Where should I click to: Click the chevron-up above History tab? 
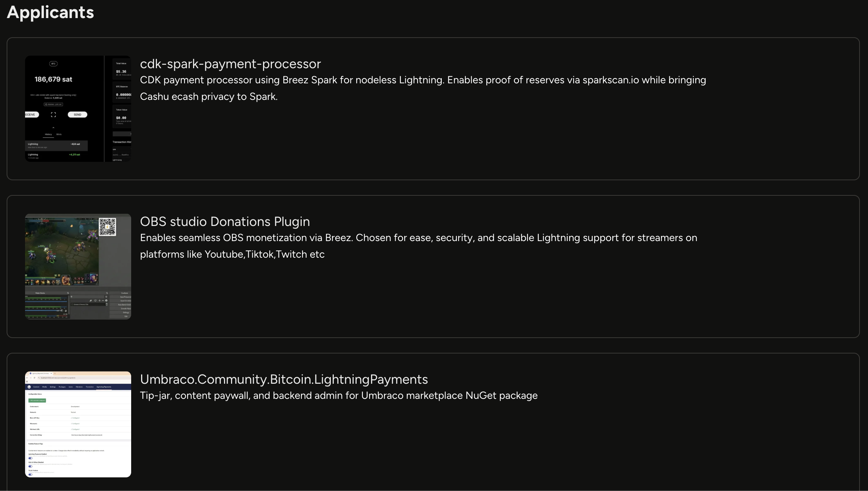click(53, 128)
